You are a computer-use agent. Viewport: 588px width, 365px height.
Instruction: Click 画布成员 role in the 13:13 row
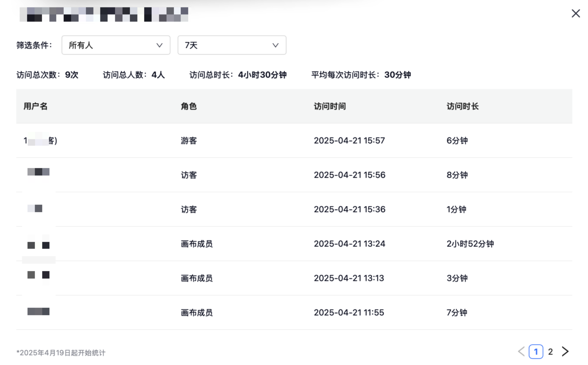[x=197, y=278]
